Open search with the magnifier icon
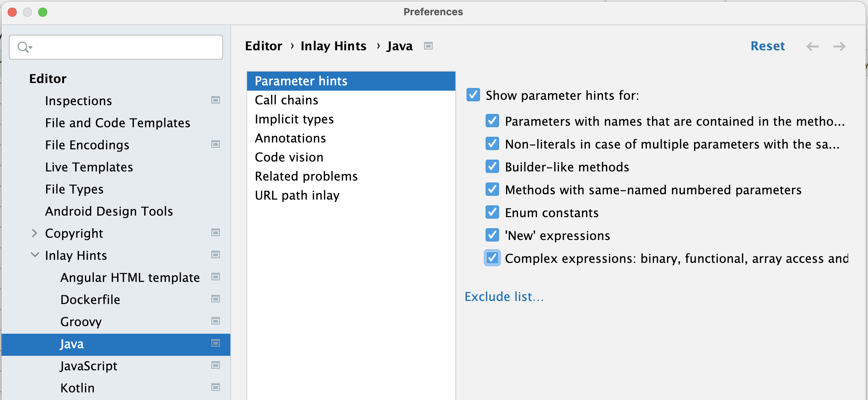 (x=23, y=47)
